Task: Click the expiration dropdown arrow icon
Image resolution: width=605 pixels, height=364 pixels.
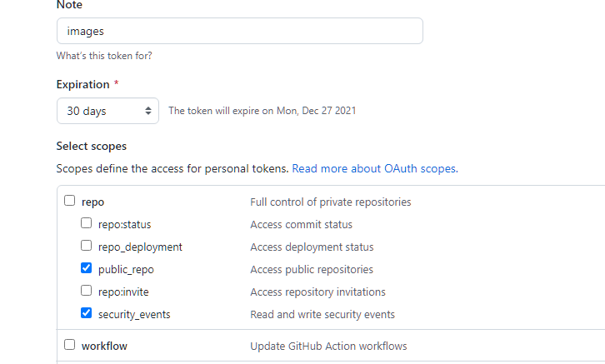Action: point(148,111)
